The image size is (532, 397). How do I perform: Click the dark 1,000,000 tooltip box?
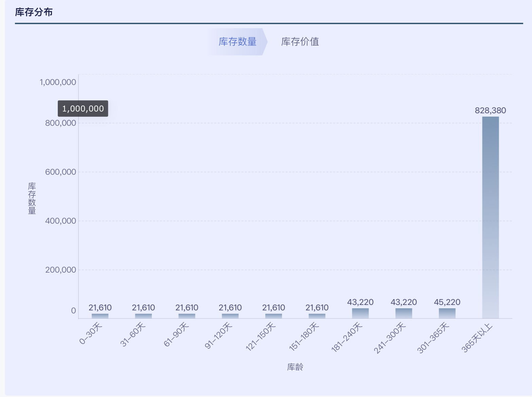pos(83,108)
